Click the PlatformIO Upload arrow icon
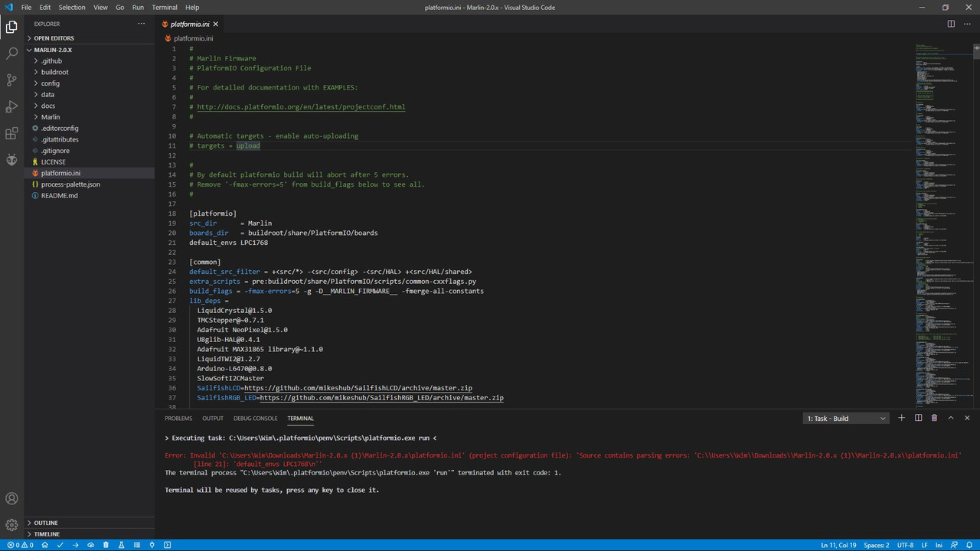This screenshot has width=980, height=551. coord(75,545)
